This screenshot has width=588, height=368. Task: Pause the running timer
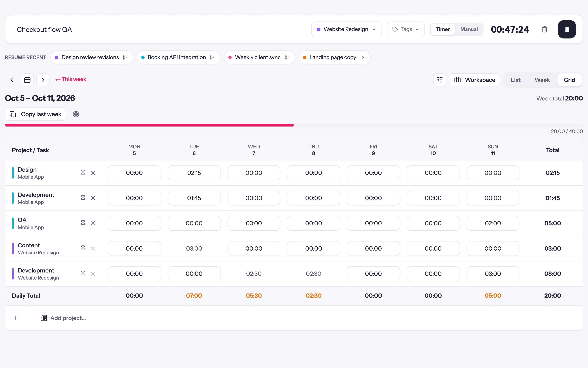[x=567, y=29]
